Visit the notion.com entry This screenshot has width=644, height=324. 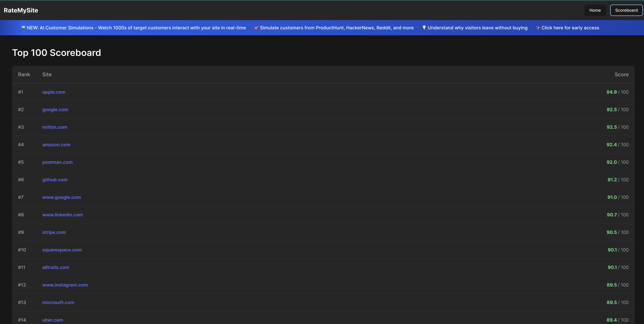point(55,127)
